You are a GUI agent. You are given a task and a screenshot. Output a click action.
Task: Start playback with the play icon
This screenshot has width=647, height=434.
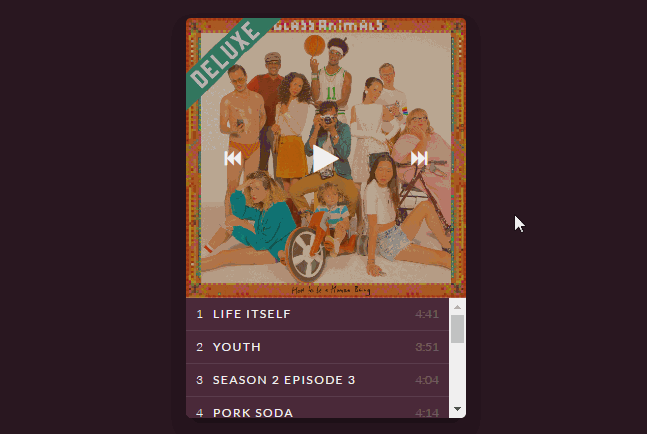tap(325, 158)
